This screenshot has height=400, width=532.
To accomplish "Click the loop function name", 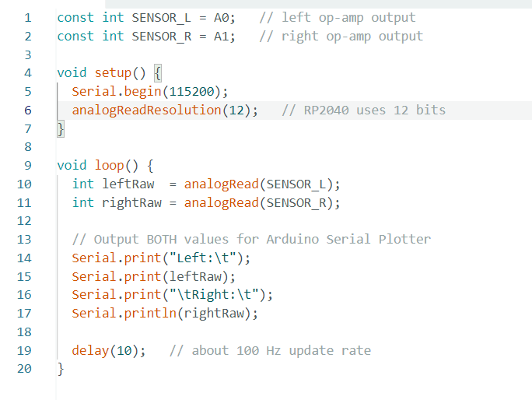I will 109,165.
